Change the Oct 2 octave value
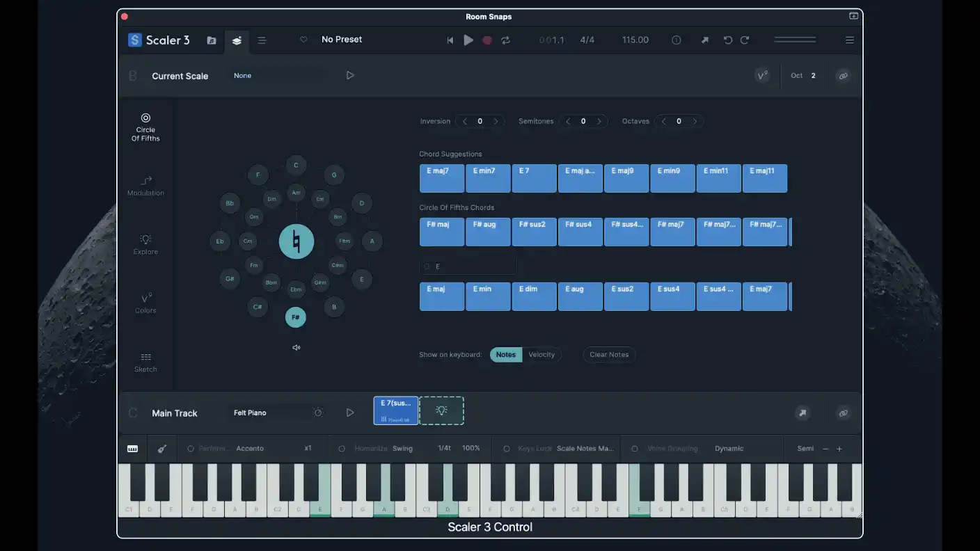The height and width of the screenshot is (551, 980). click(813, 75)
